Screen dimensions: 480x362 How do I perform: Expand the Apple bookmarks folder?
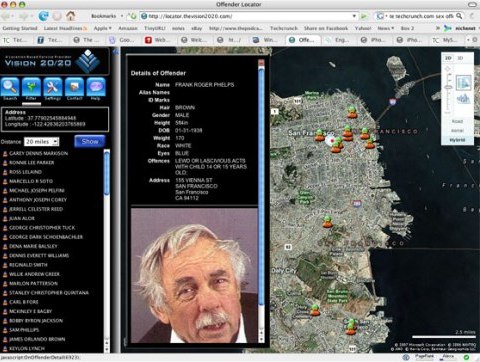click(102, 28)
